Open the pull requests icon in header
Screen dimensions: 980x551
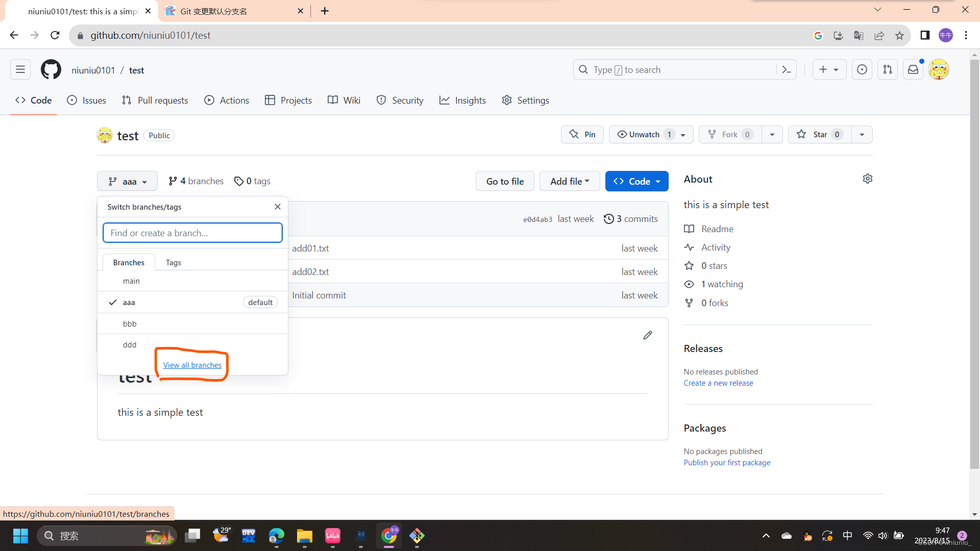tap(888, 70)
